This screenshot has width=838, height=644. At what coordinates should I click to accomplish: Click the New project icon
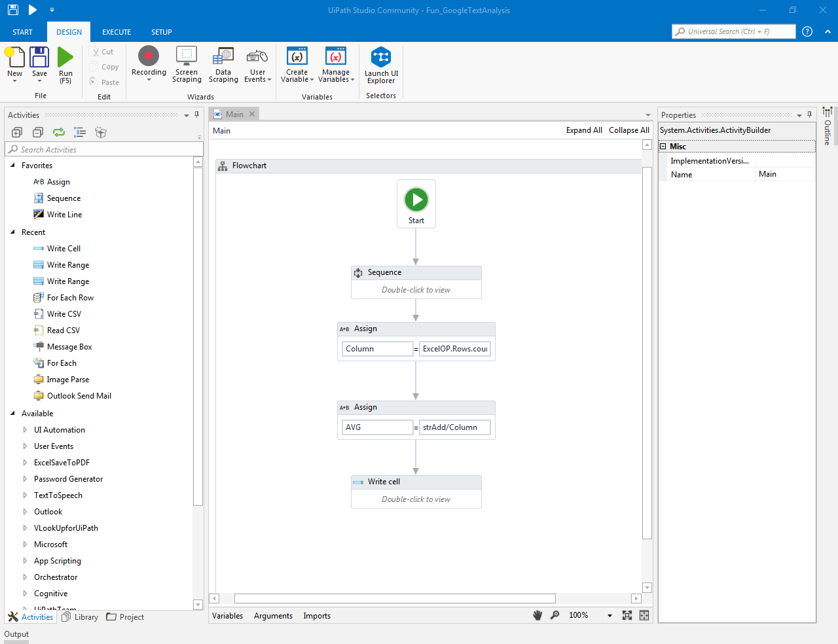point(15,58)
